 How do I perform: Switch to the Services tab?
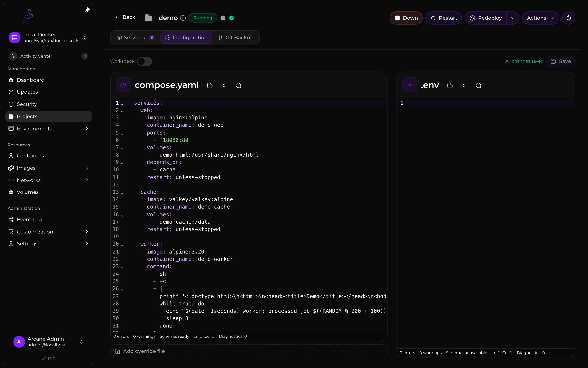pyautogui.click(x=135, y=38)
